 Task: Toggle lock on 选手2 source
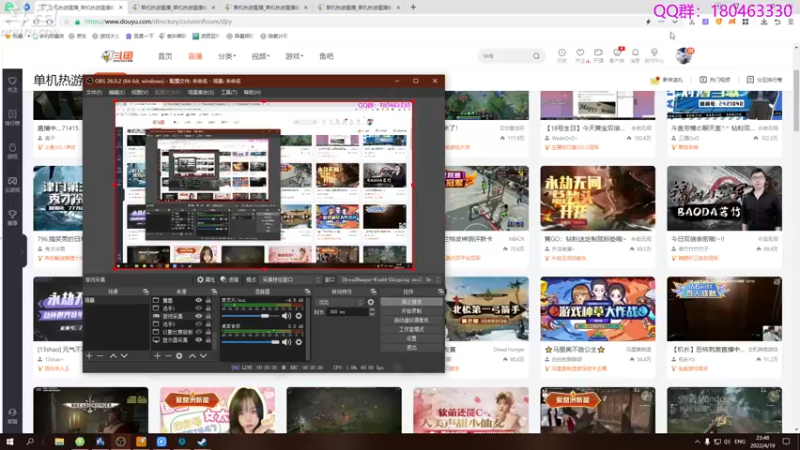click(208, 324)
